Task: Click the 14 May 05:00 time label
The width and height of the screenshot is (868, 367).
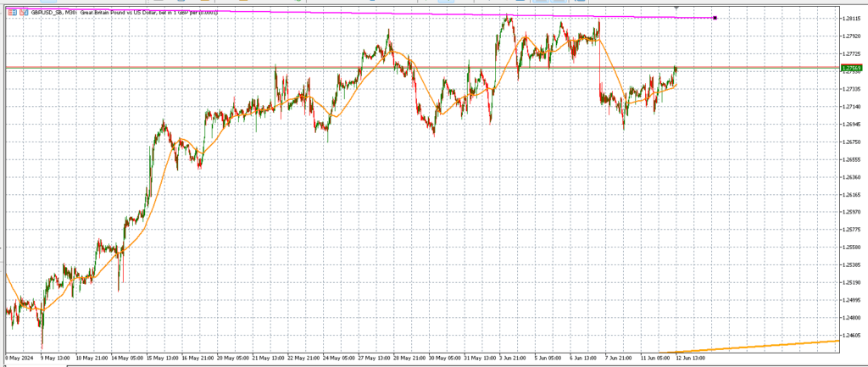Action: [x=126, y=358]
